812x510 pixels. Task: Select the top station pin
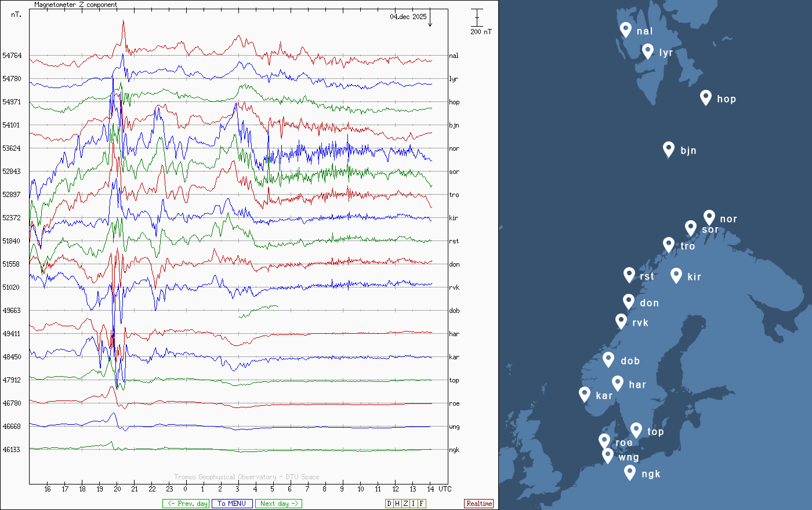636,430
